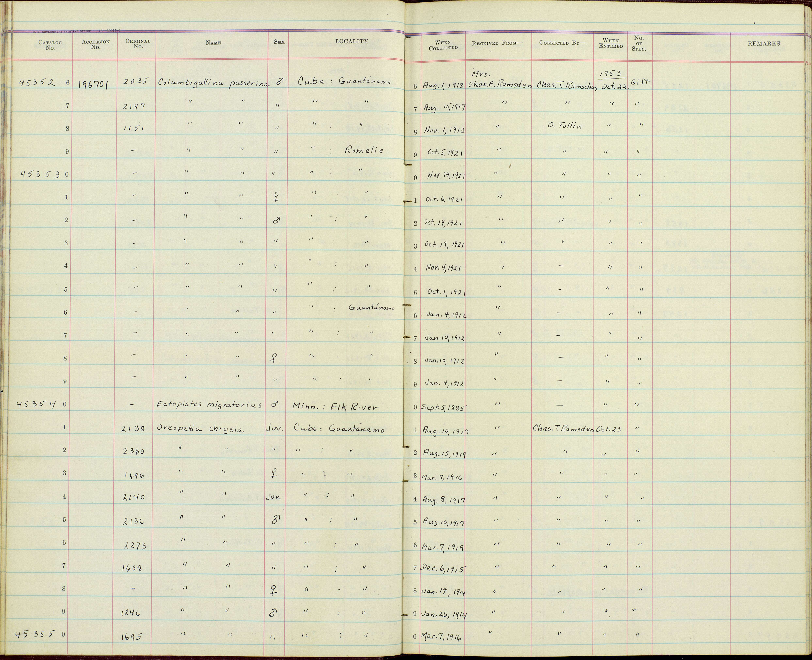The image size is (812, 660).
Task: Click the 'Collected By—' column header
Action: (x=563, y=43)
